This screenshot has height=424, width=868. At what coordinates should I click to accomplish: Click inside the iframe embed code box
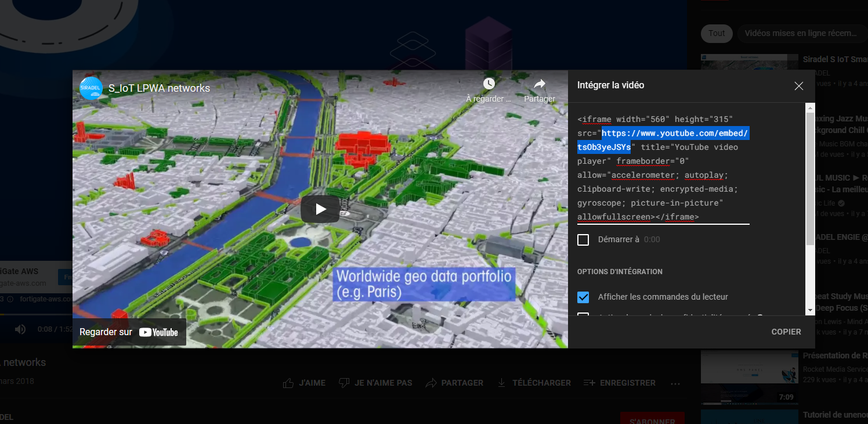(663, 168)
